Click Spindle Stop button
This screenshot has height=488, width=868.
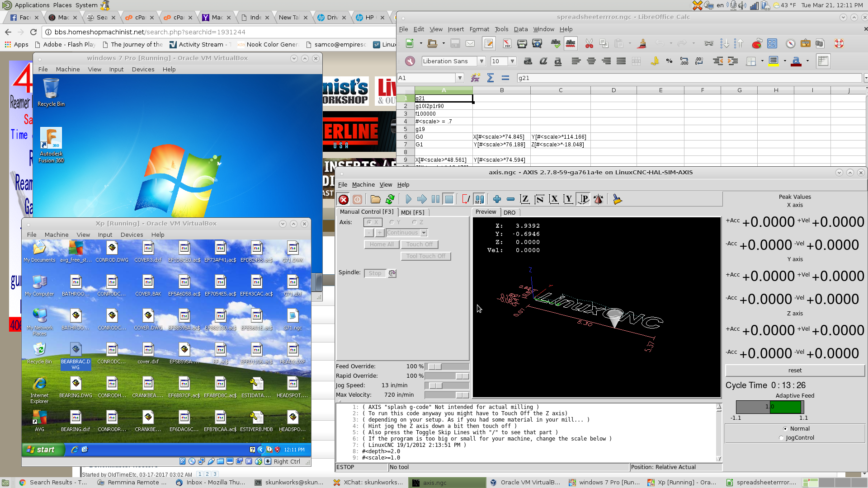pyautogui.click(x=375, y=273)
